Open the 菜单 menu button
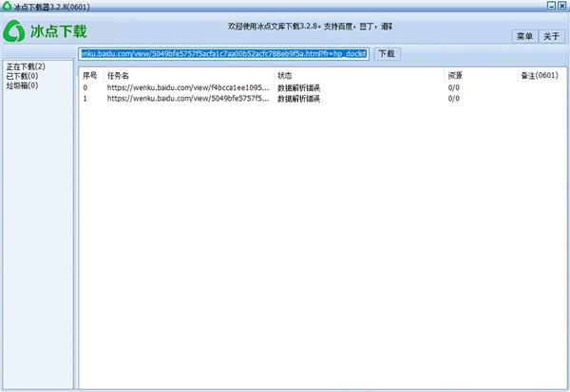The image size is (570, 392). (524, 36)
